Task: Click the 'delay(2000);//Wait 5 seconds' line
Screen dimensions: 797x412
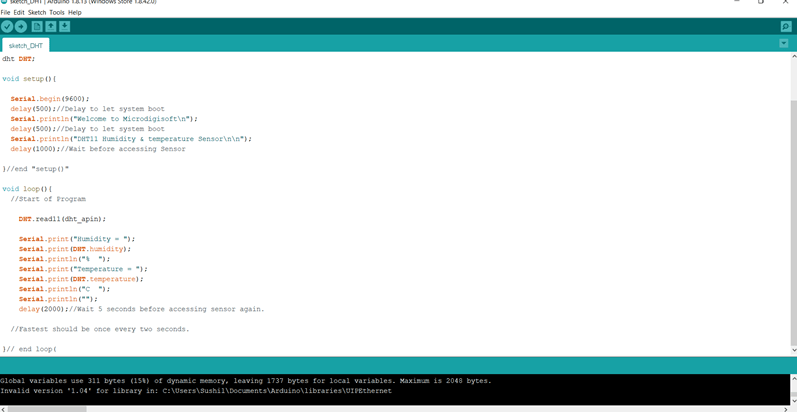Action: (x=142, y=309)
